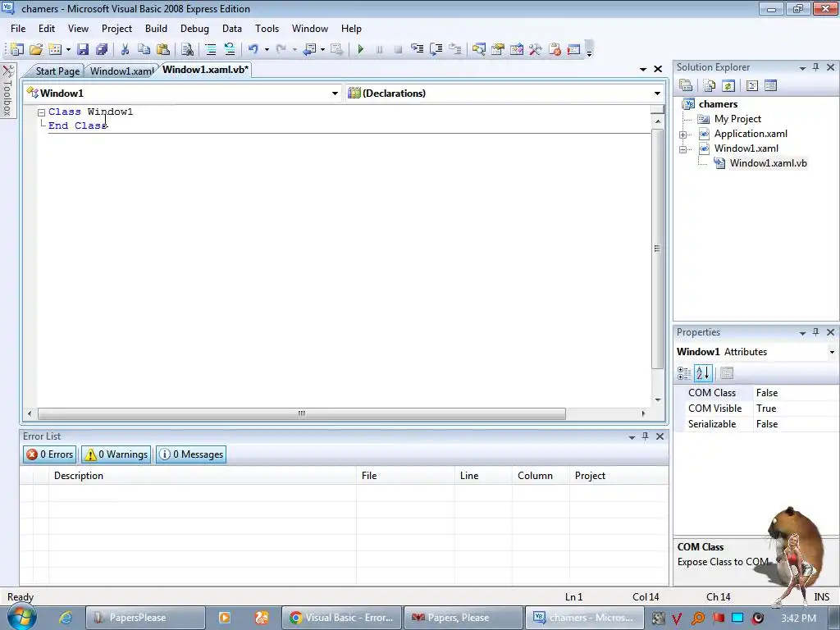
Task: Open the Properties Window toolbar icon
Action: 498,49
